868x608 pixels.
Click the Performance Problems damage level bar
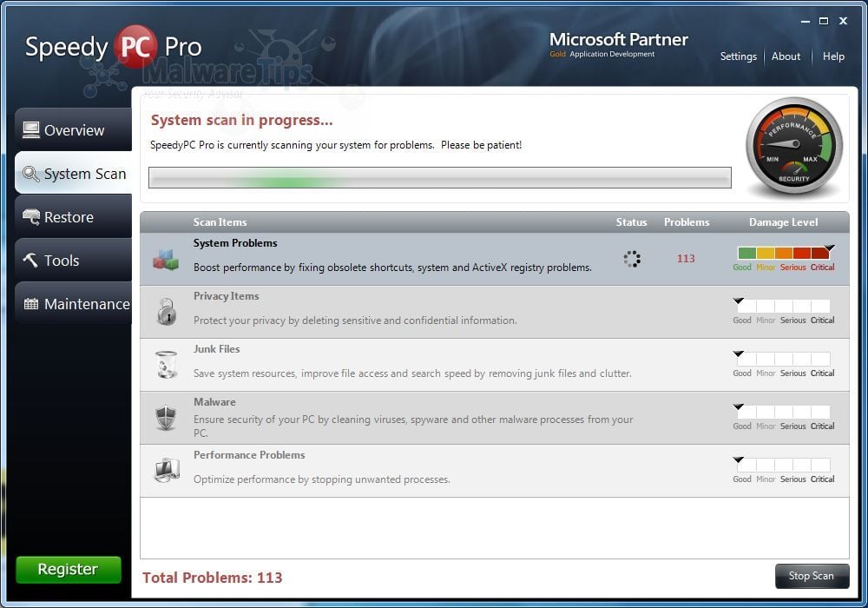point(784,465)
